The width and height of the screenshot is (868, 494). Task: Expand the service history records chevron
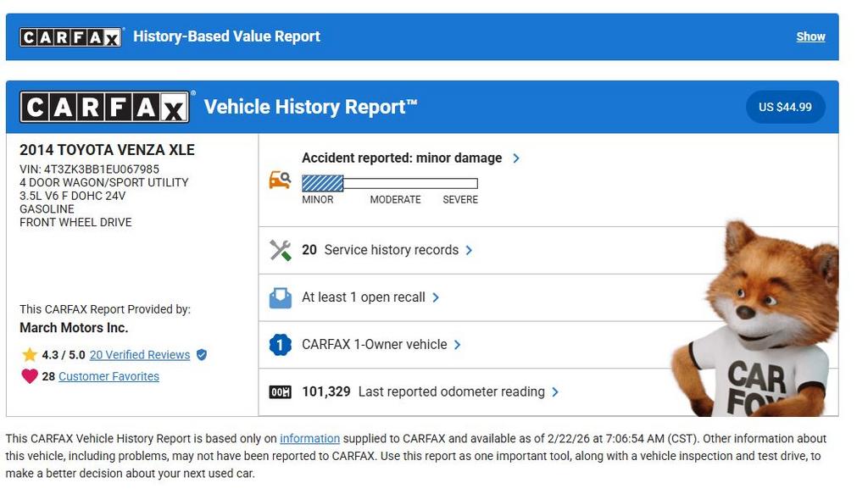(469, 250)
